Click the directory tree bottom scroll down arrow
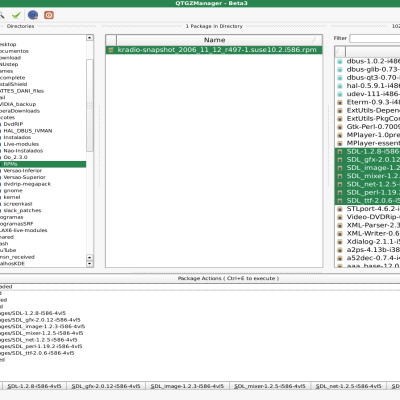400x400 pixels. point(90,264)
